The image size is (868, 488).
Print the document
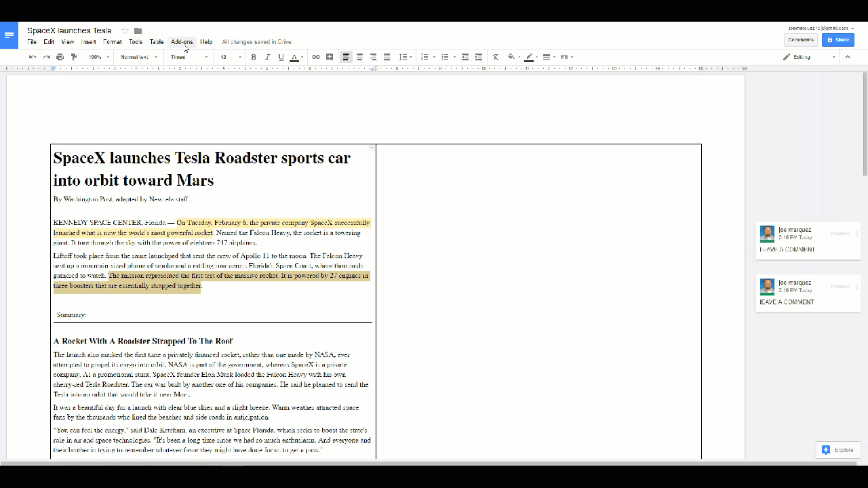coord(60,57)
